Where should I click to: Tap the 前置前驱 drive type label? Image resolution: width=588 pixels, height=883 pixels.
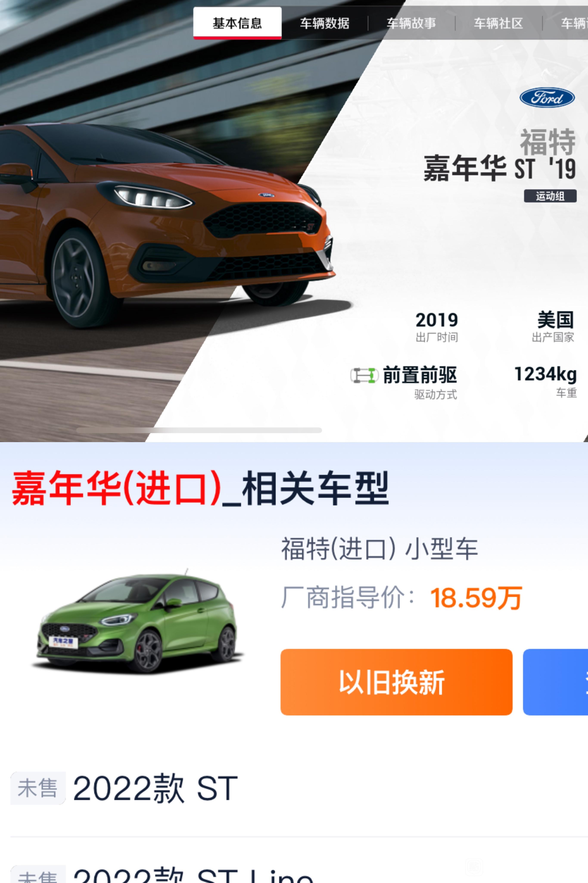420,375
